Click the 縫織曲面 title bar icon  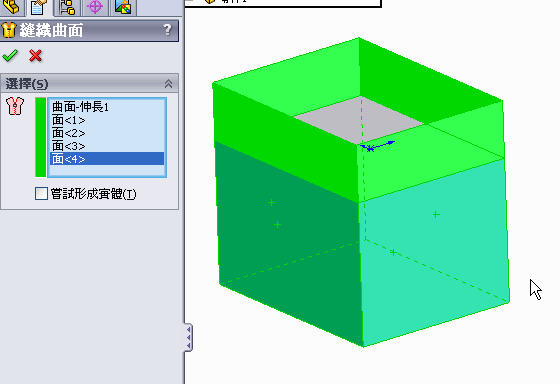pos(9,30)
